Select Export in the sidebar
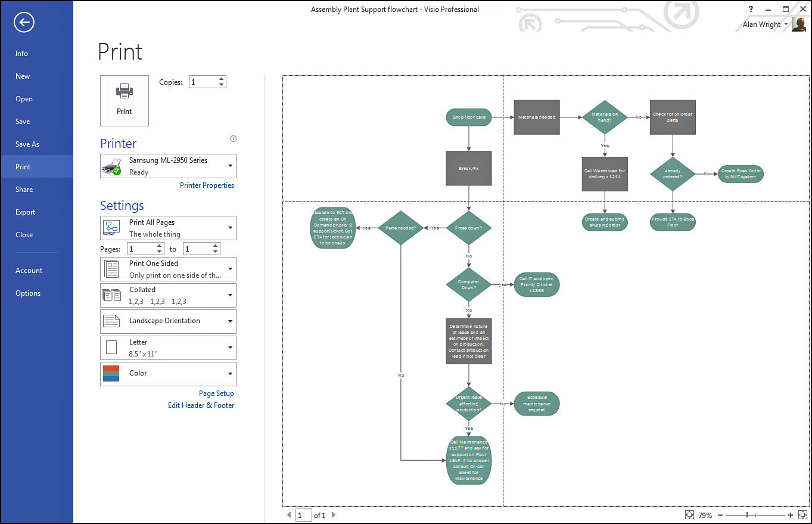 [36, 212]
